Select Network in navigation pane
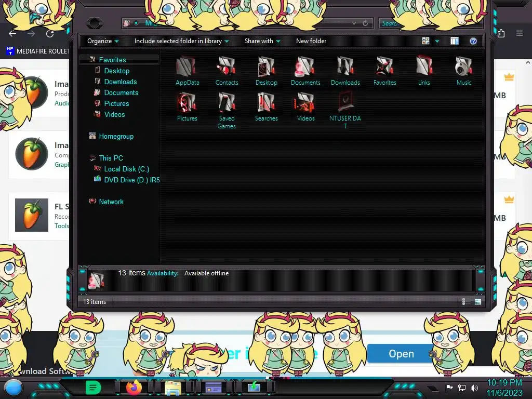Image resolution: width=532 pixels, height=399 pixels. pyautogui.click(x=111, y=202)
